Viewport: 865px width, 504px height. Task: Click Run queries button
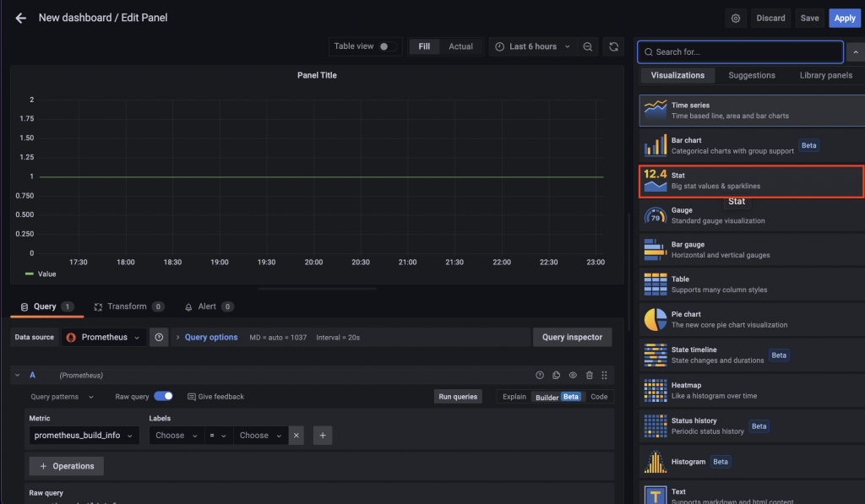tap(458, 397)
